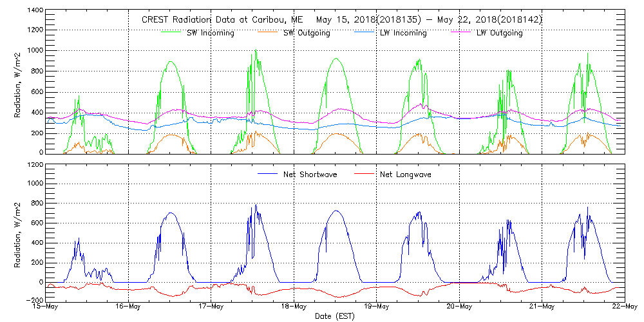
Task: Click the '16-May' date tick label
Action: click(129, 307)
